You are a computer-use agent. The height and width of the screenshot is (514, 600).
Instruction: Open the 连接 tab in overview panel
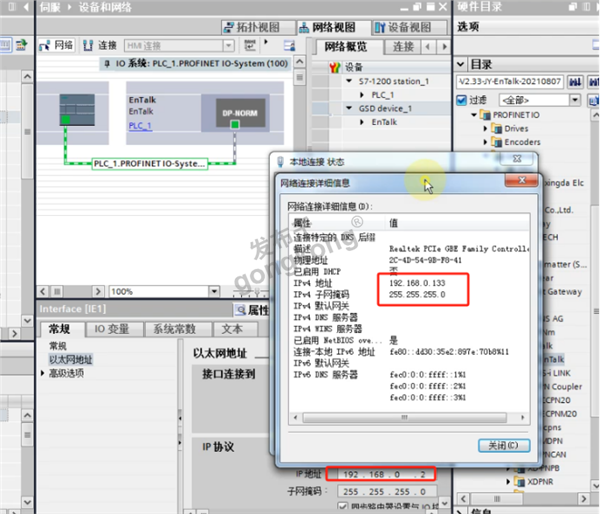tap(403, 47)
